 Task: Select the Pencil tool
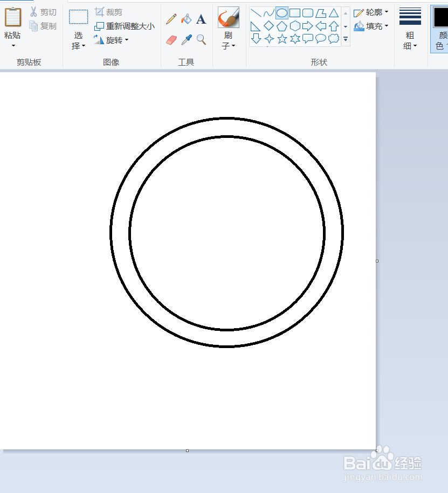click(x=171, y=19)
